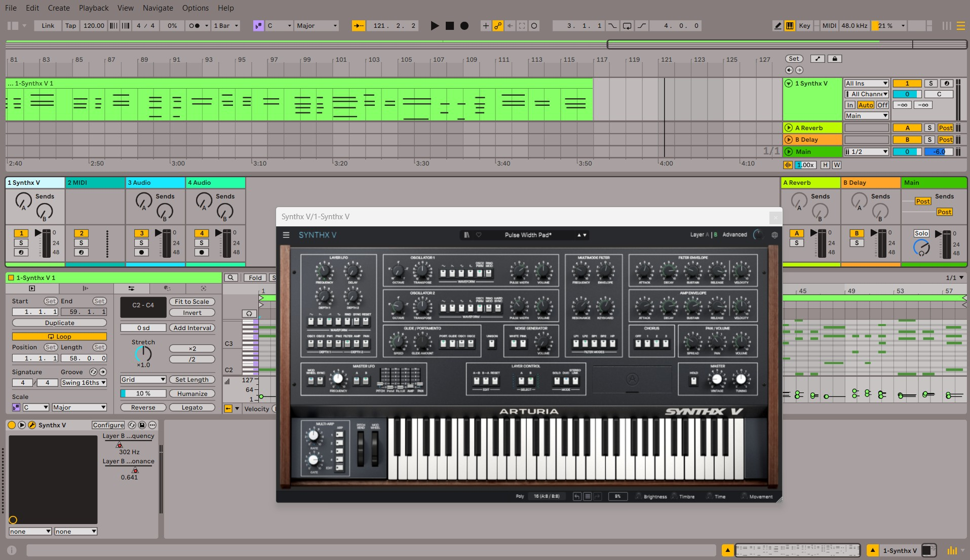Click the Play button in transport
The height and width of the screenshot is (560, 970).
(434, 26)
